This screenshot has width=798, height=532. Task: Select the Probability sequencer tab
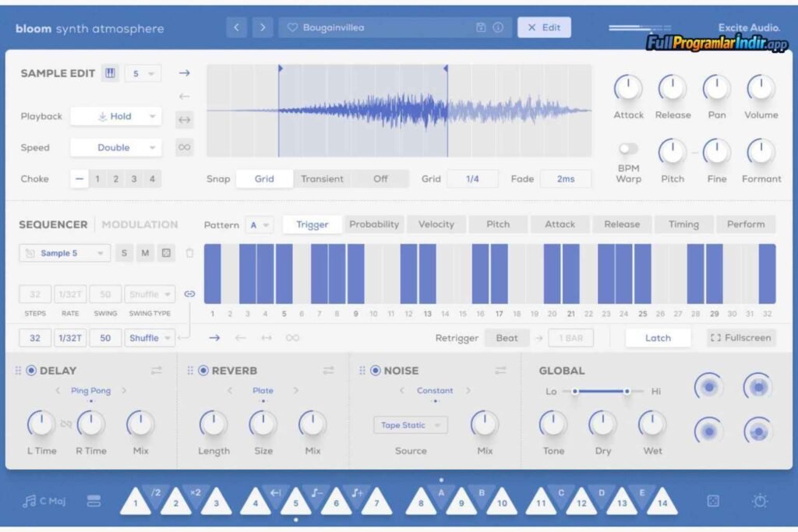point(374,224)
